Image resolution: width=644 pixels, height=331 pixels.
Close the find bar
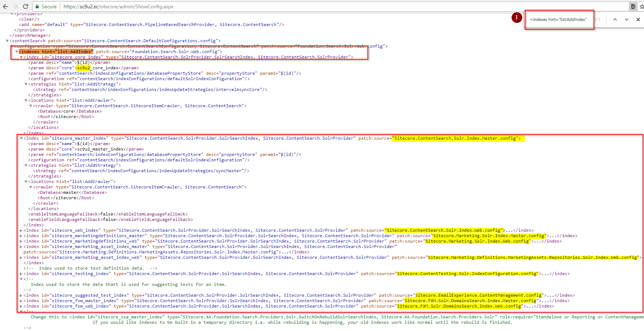pos(638,19)
